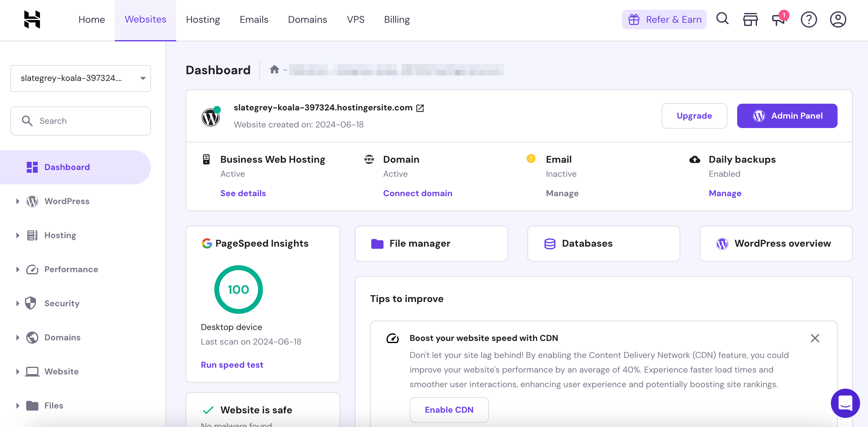This screenshot has height=427, width=868.
Task: Expand the Website sidebar section
Action: point(18,371)
